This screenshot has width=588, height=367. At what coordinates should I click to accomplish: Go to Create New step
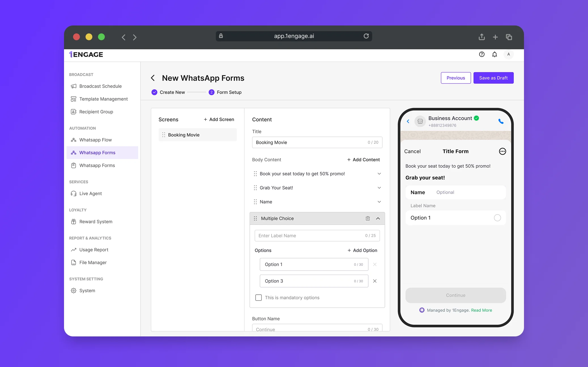click(168, 92)
